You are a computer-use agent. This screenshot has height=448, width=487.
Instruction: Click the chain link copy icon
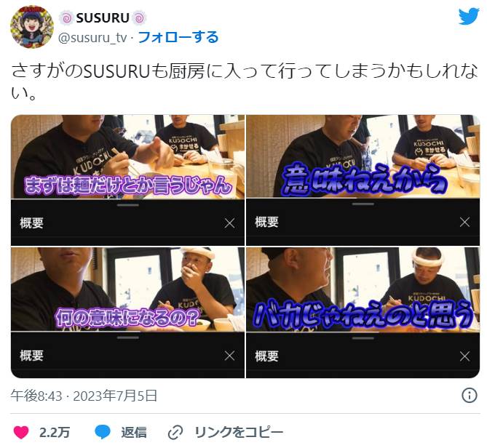click(175, 433)
